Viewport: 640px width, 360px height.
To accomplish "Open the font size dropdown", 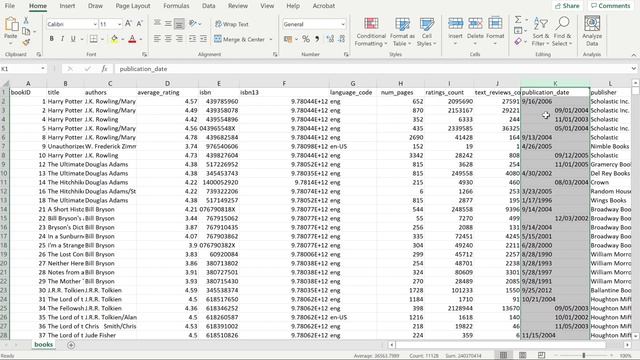I will coord(119,24).
